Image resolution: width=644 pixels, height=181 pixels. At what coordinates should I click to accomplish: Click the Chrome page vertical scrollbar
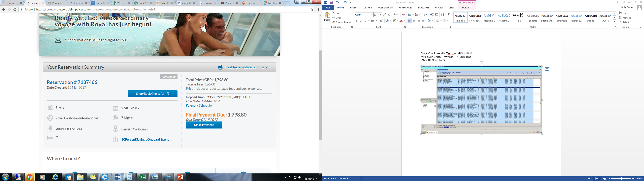tap(320, 95)
